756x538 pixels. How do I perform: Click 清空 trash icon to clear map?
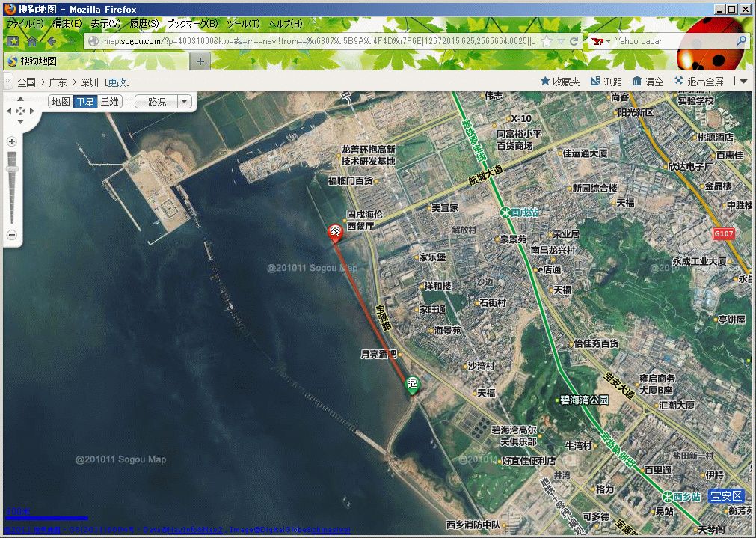(648, 82)
